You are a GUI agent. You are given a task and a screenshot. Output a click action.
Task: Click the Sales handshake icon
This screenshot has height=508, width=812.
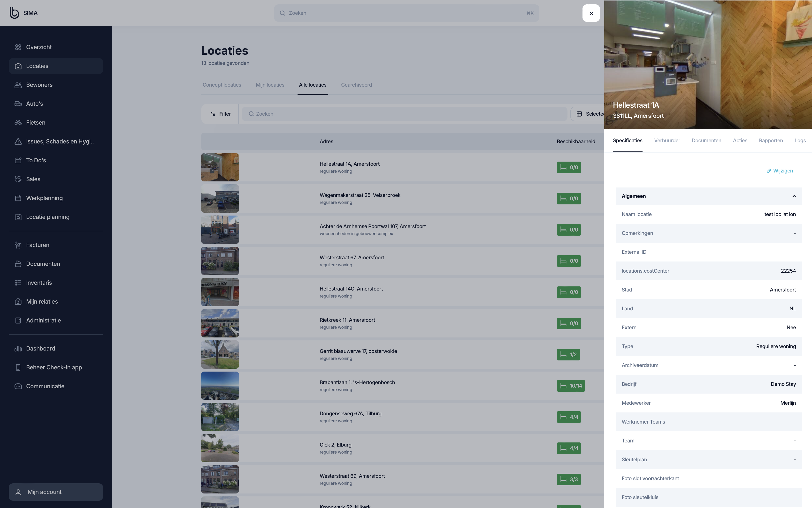click(18, 179)
